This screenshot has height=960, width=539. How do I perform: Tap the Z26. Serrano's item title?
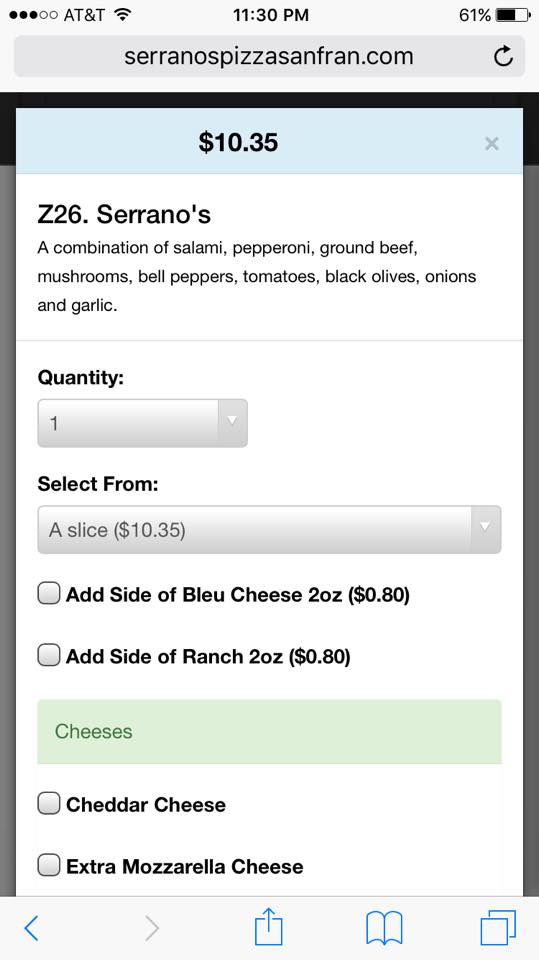[x=124, y=214]
